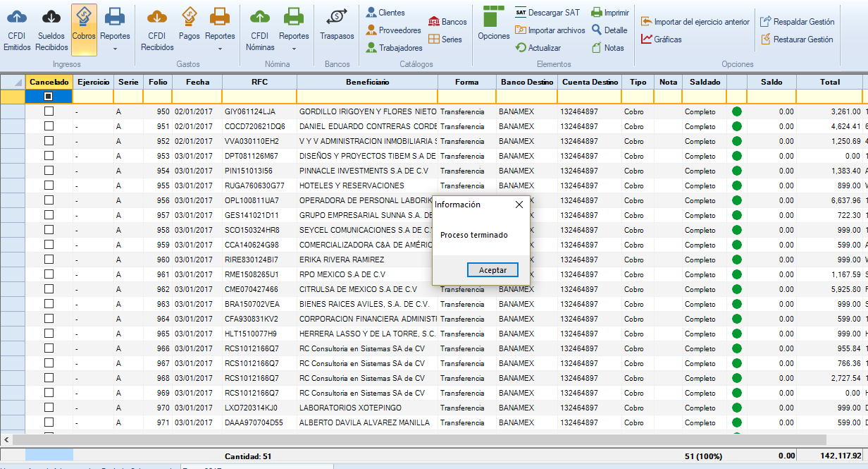Click the Traspasos bank transfer icon
The width and height of the screenshot is (868, 469).
click(337, 25)
